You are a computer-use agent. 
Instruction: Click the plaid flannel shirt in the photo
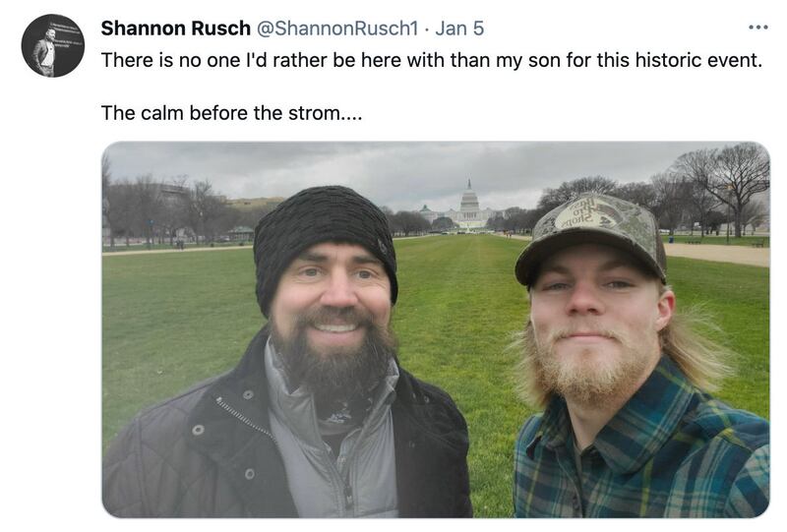pyautogui.click(x=639, y=452)
